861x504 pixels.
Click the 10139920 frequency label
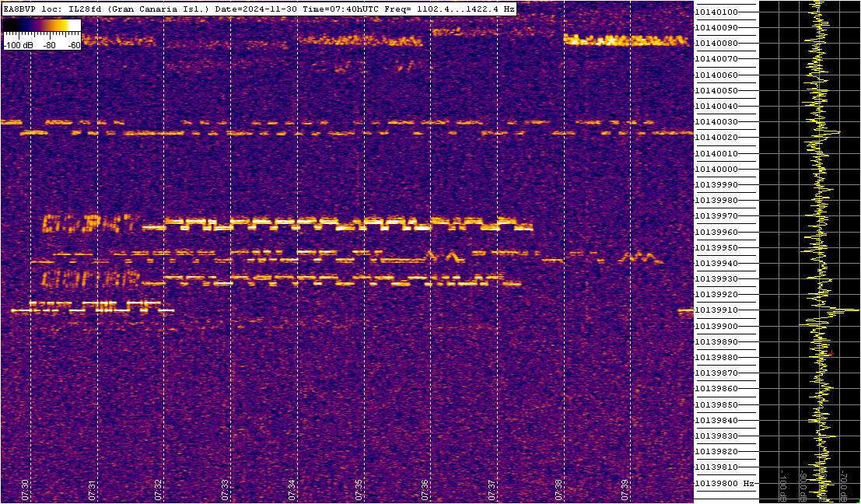[716, 294]
